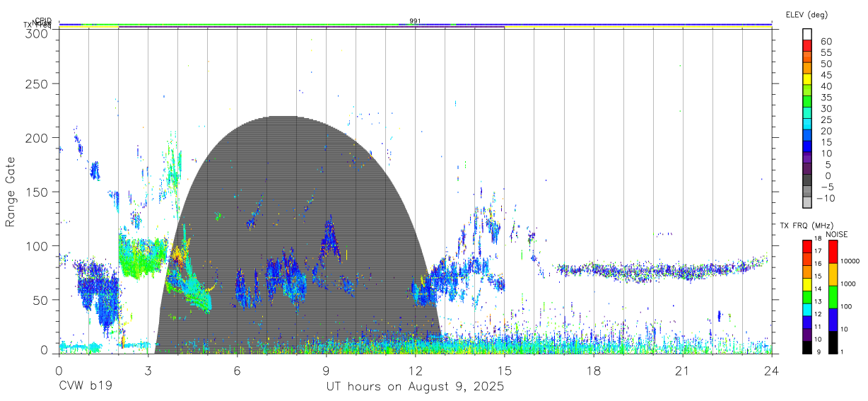Click the "−5" label on ELEV scale

pos(826,187)
